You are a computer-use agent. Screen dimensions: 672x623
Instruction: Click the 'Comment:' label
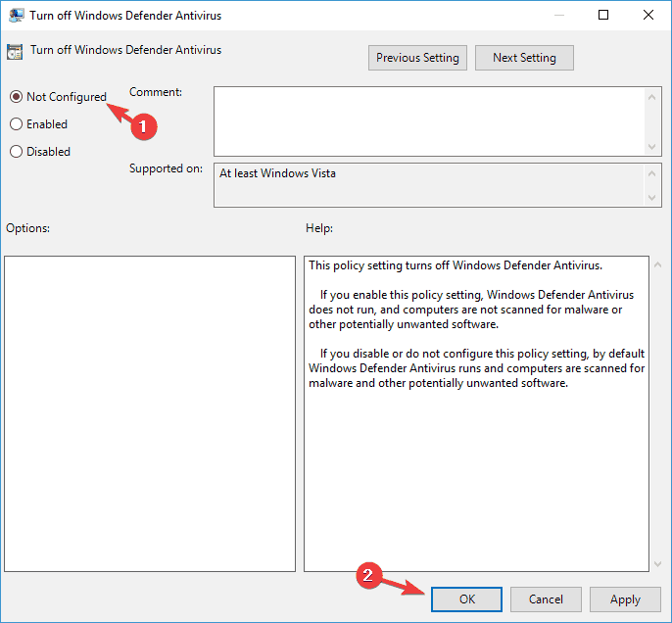[156, 92]
